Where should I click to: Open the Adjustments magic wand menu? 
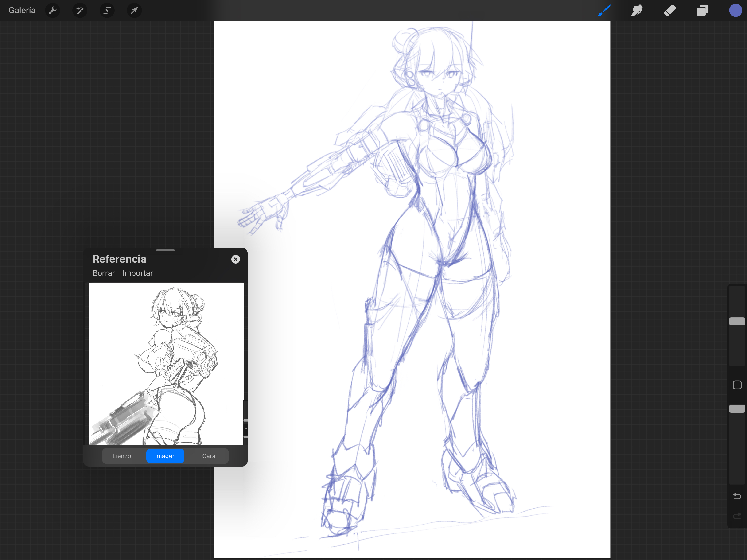80,11
